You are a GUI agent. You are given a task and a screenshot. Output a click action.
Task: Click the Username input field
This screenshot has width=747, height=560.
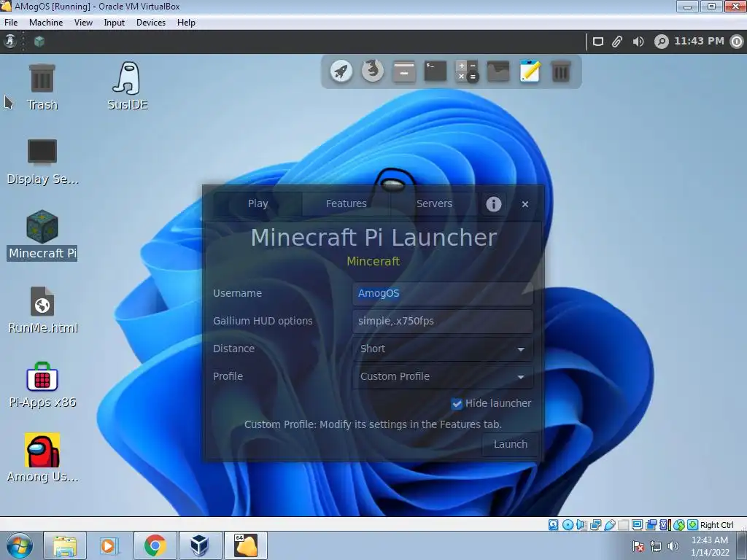click(443, 293)
